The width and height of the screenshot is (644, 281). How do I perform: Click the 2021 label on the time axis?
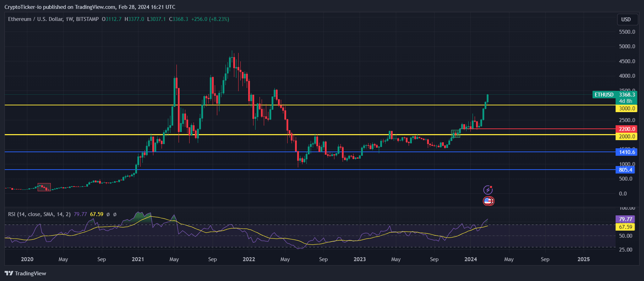click(x=138, y=259)
